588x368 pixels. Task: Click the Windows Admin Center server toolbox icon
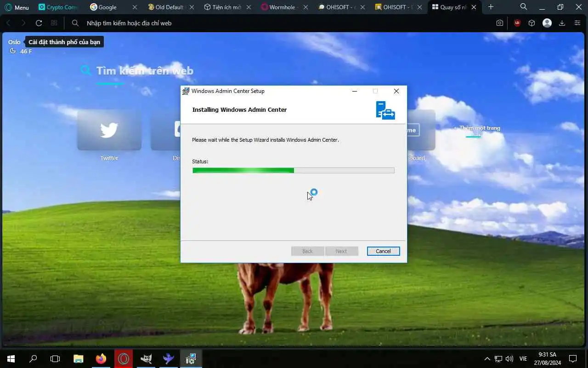click(385, 110)
